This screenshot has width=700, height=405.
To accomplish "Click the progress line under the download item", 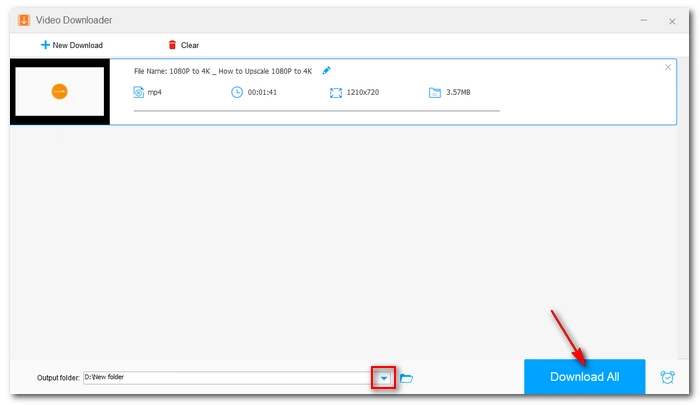I will point(316,109).
